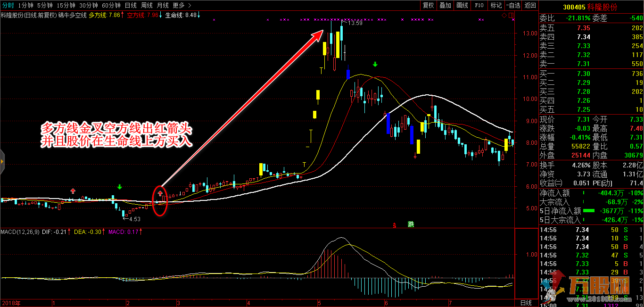The width and height of the screenshot is (644, 307).
Task: Select the 周线 weekly chart tab
Action: coord(147,5)
